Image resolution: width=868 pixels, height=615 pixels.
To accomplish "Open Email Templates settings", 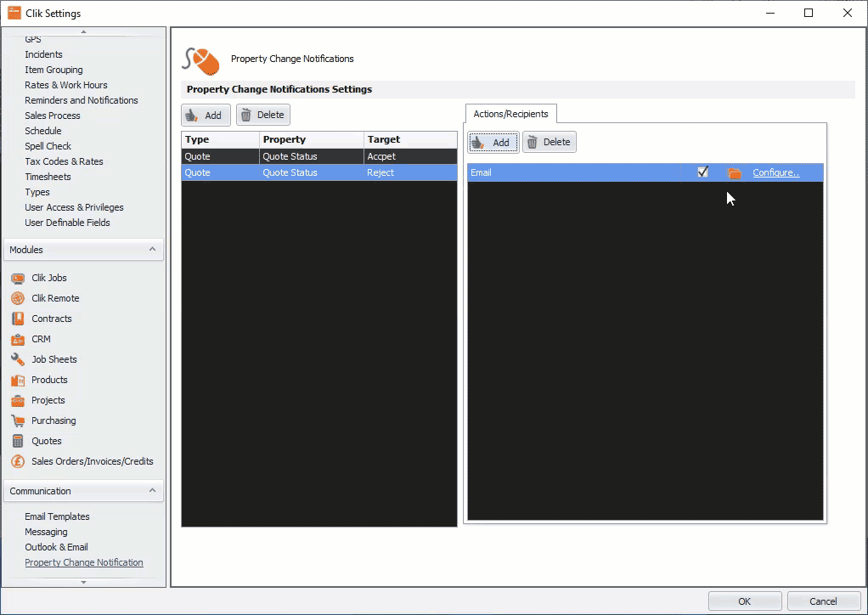I will [x=57, y=516].
